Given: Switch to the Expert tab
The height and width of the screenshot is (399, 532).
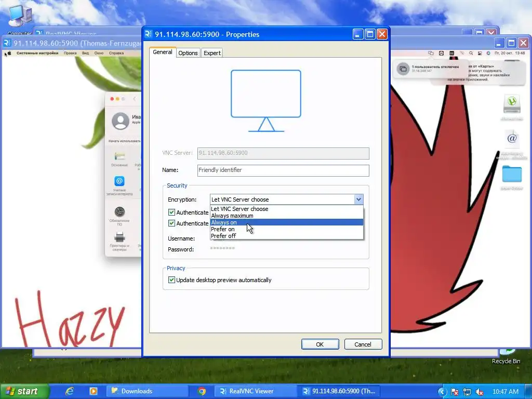Looking at the screenshot, I should pos(212,53).
